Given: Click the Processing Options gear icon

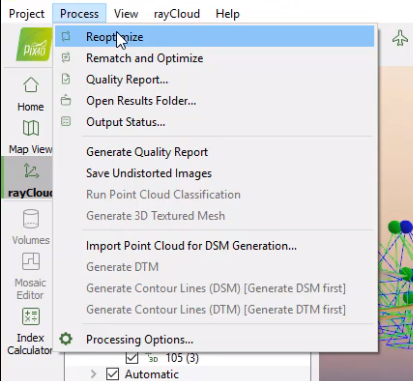Looking at the screenshot, I should pyautogui.click(x=66, y=339).
